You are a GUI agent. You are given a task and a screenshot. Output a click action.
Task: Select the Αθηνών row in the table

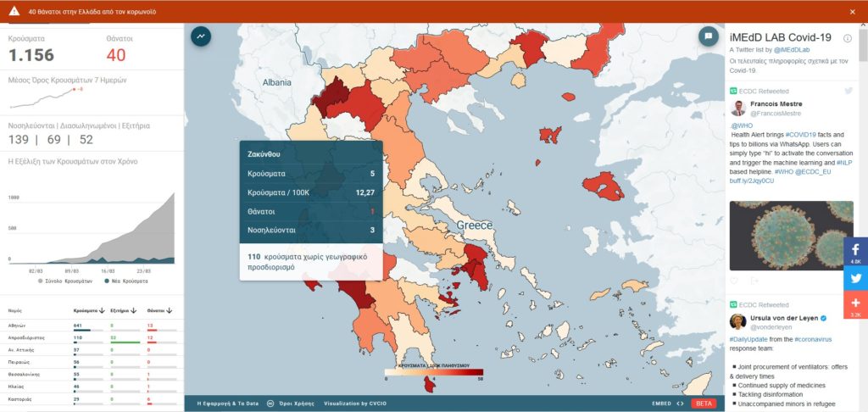pos(17,325)
